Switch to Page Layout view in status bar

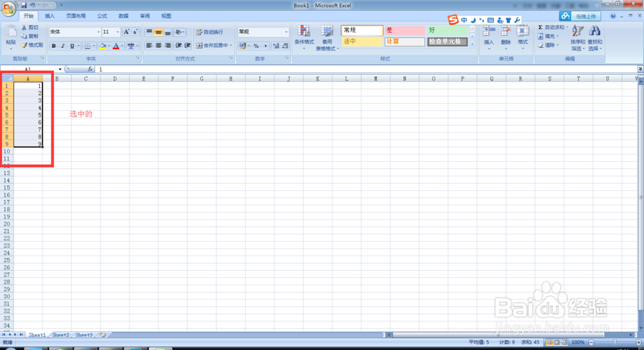click(x=557, y=342)
